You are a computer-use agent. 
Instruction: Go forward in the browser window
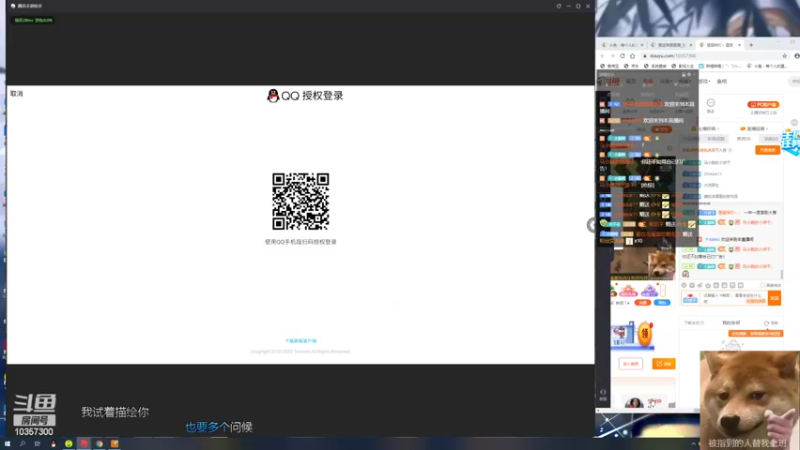[x=612, y=56]
